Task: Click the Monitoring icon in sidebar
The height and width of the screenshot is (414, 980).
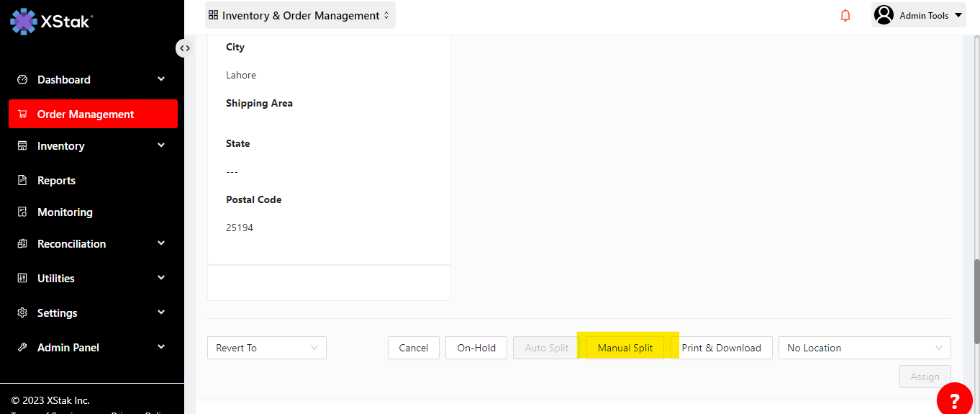Action: (22, 212)
